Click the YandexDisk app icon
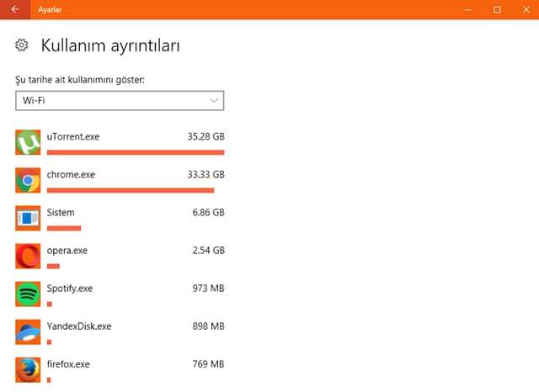This screenshot has height=392, width=539. [28, 332]
